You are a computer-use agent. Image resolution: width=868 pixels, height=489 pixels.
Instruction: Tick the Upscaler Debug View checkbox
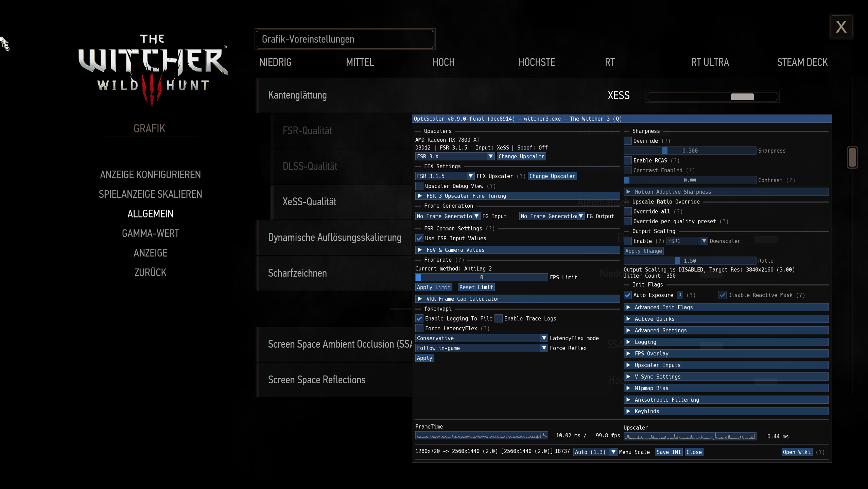pos(419,186)
